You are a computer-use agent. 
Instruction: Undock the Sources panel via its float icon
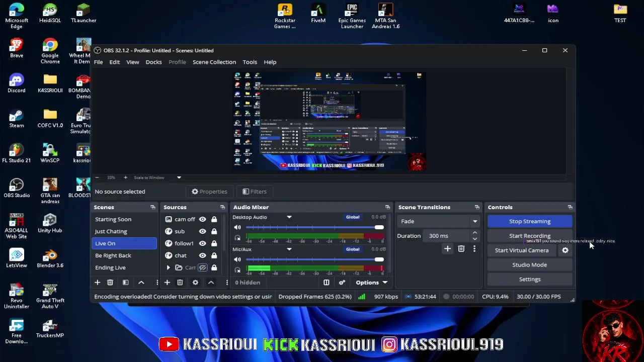[222, 207]
